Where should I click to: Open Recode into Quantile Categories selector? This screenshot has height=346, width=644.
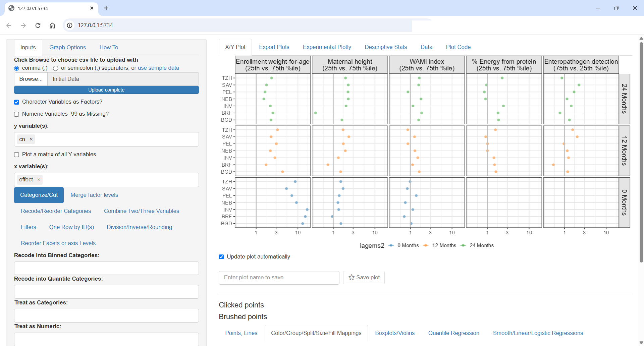[106, 292]
